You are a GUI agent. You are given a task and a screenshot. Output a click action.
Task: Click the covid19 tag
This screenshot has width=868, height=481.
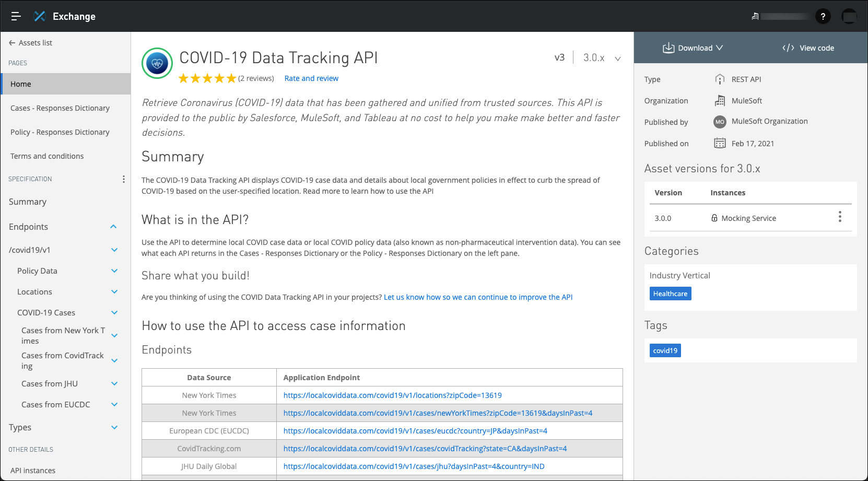tap(665, 350)
